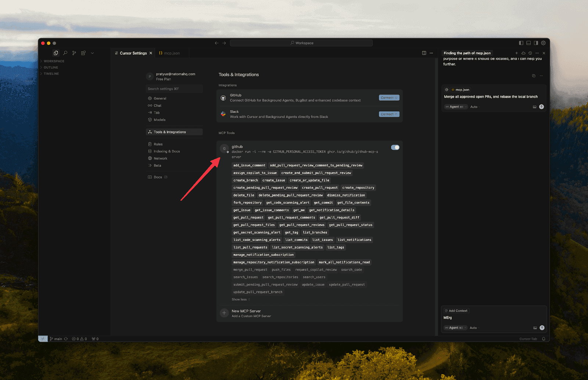588x380 pixels.
Task: Open Auto model dropdown in earlier message
Action: click(x=475, y=107)
